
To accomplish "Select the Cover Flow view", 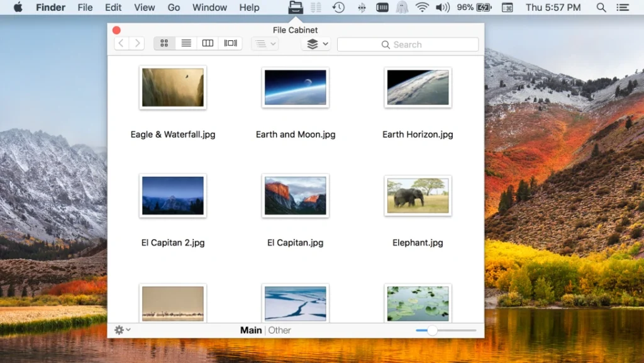I will [x=230, y=43].
